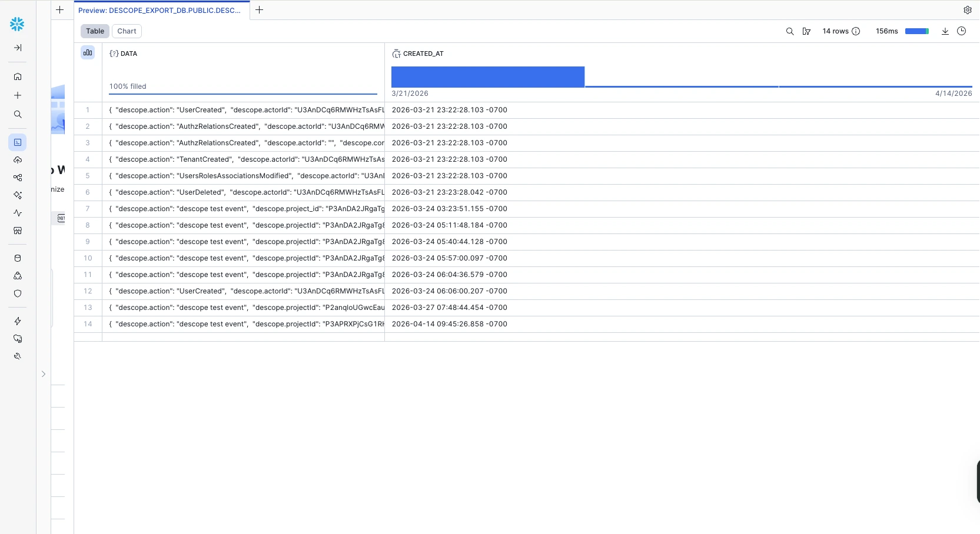The height and width of the screenshot is (534, 980).
Task: Keep Table view selected
Action: click(94, 31)
